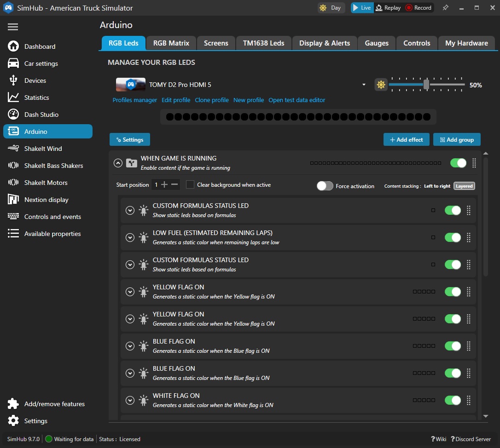Click the White Flag On drag handle
Viewport: 500px width, 448px height.
pyautogui.click(x=469, y=400)
